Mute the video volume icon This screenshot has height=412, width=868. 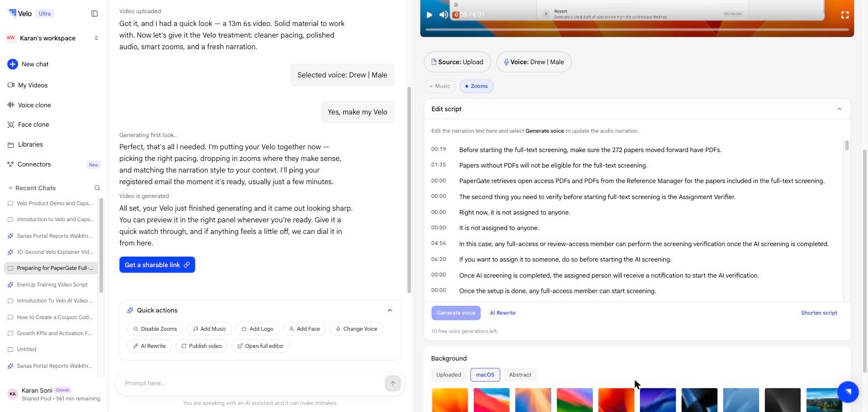pos(443,15)
